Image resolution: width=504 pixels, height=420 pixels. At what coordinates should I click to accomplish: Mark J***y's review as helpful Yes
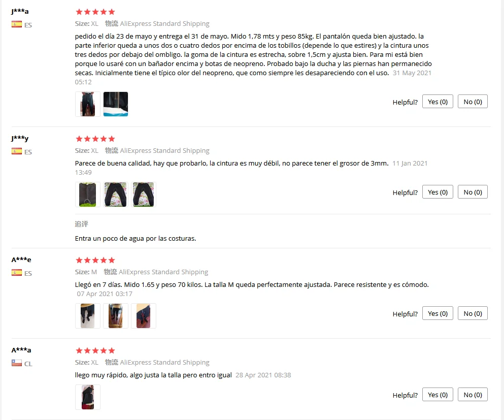438,192
